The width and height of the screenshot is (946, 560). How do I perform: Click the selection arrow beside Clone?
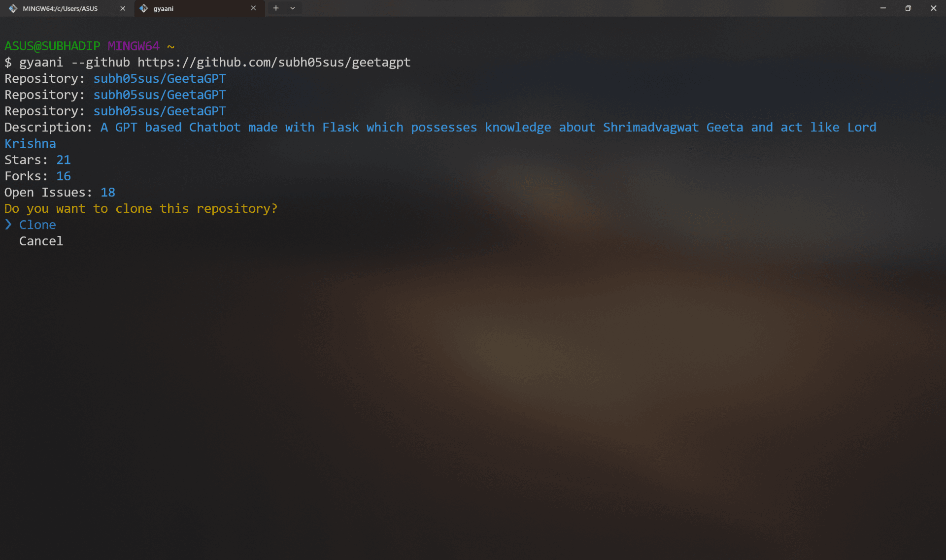[x=8, y=225]
